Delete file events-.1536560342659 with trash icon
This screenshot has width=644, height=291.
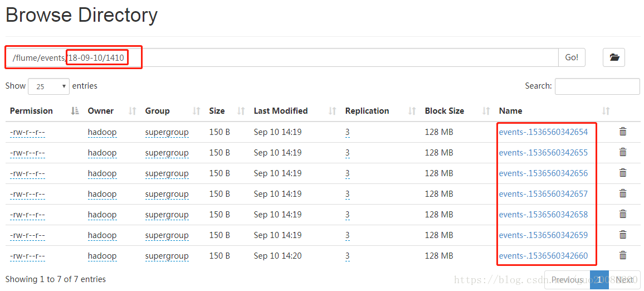(623, 235)
